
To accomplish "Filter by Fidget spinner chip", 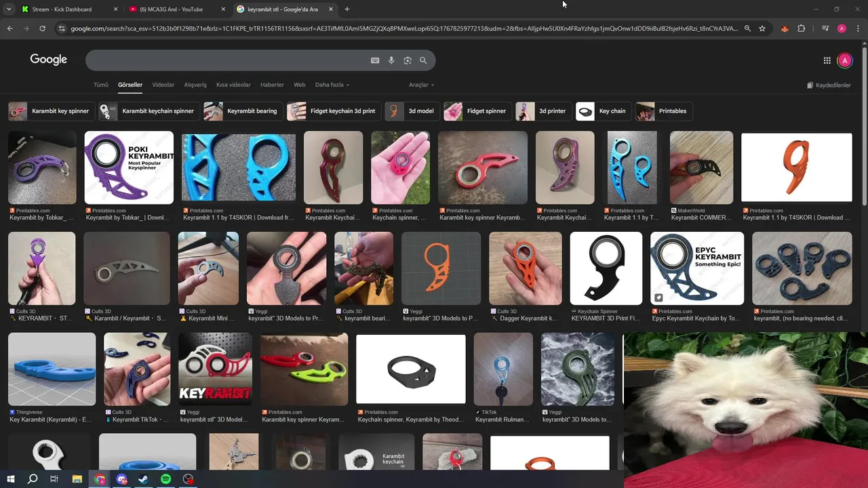I will 477,111.
